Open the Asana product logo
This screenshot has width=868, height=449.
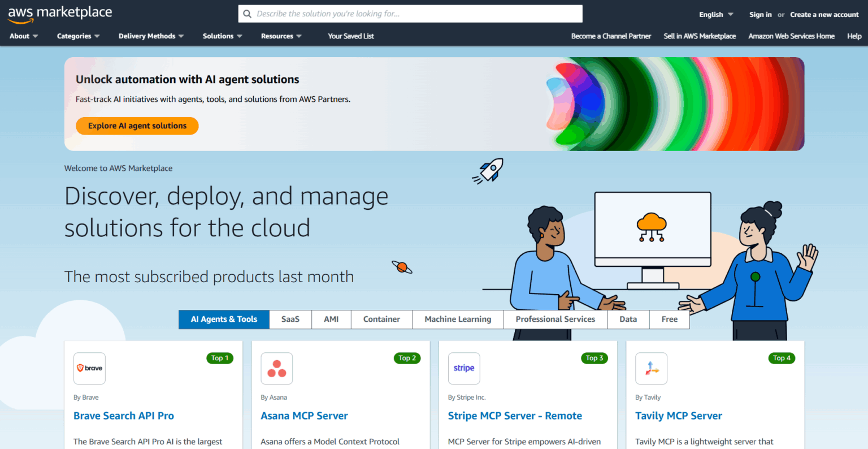276,368
